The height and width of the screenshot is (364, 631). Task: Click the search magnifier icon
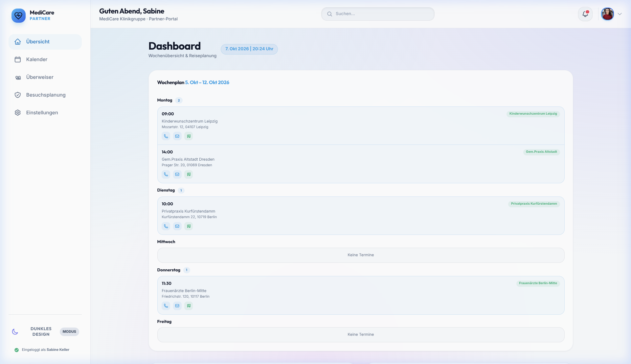click(x=329, y=14)
